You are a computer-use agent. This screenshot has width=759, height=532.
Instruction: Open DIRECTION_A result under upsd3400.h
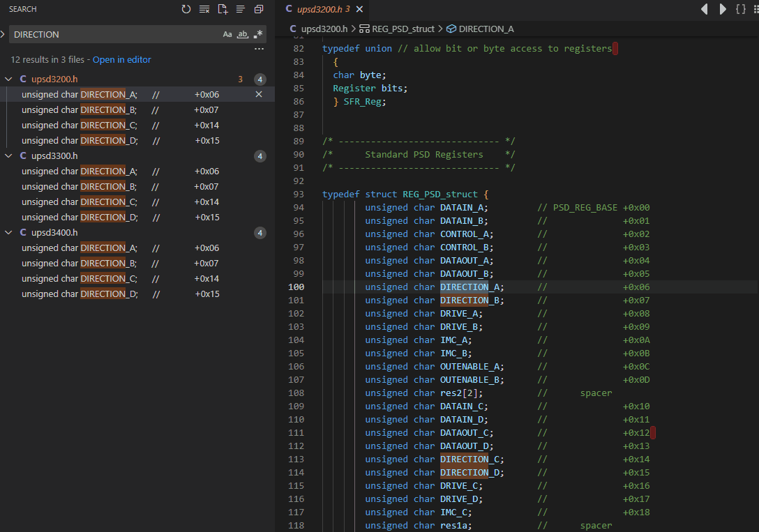coord(137,248)
